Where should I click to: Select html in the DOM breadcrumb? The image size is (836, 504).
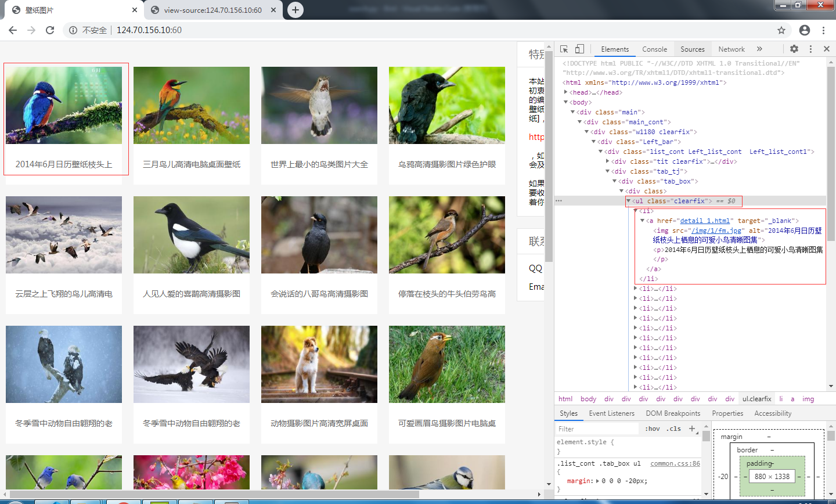point(565,399)
